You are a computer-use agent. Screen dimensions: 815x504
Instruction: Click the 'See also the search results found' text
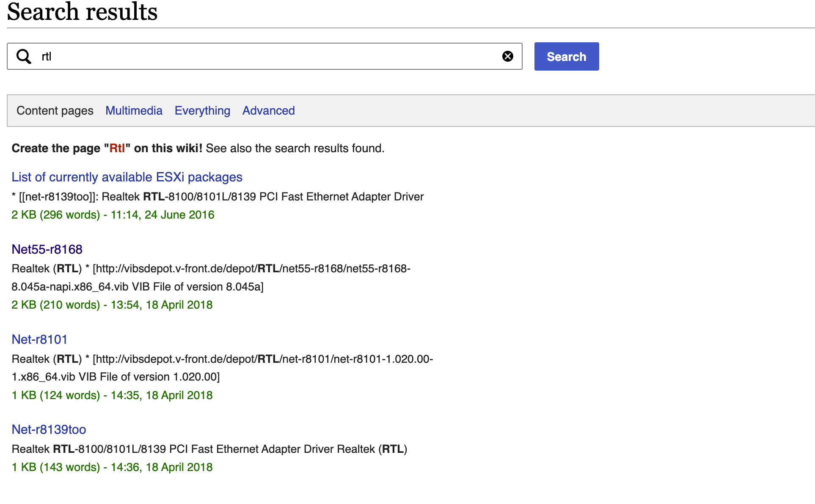(x=295, y=148)
